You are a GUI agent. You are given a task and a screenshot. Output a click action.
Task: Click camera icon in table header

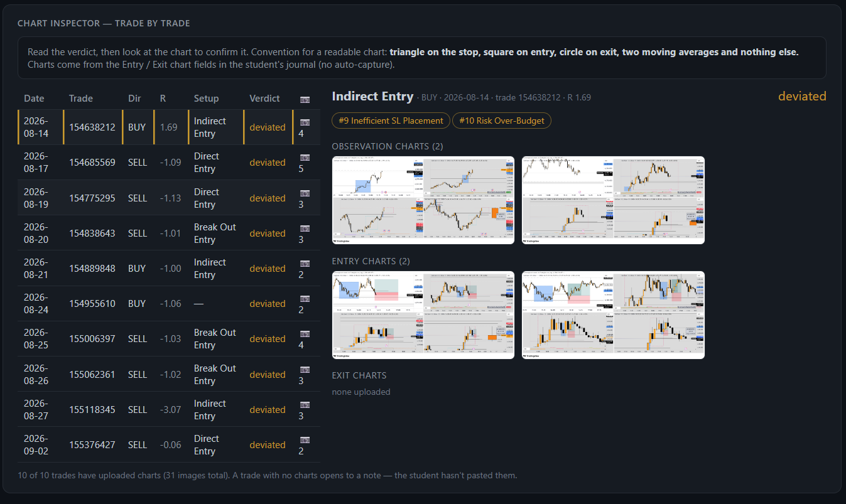(305, 99)
